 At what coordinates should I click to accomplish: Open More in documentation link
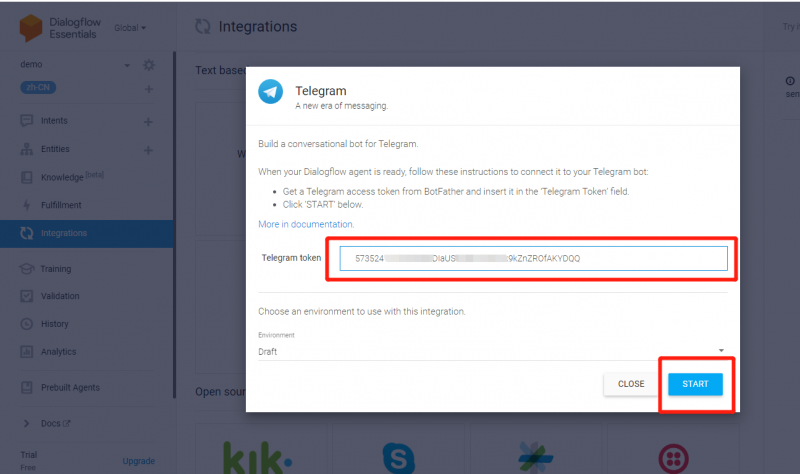[x=306, y=224]
